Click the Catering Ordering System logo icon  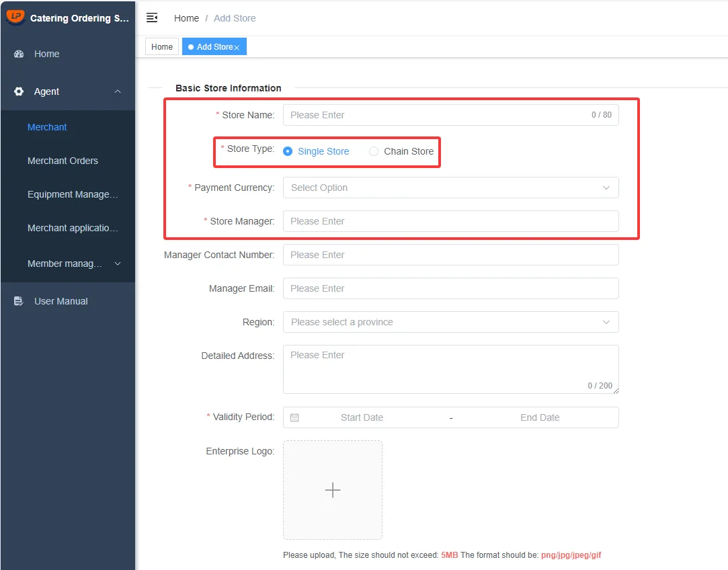[15, 17]
